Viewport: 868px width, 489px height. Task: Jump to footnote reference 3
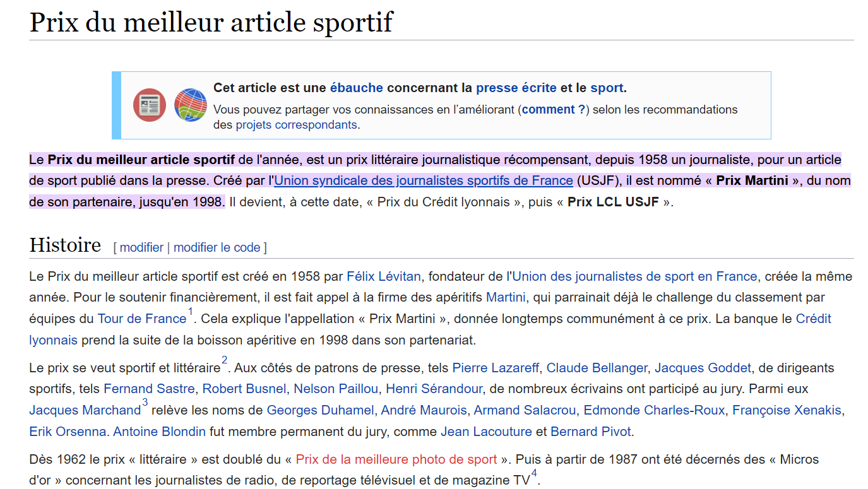pos(145,403)
